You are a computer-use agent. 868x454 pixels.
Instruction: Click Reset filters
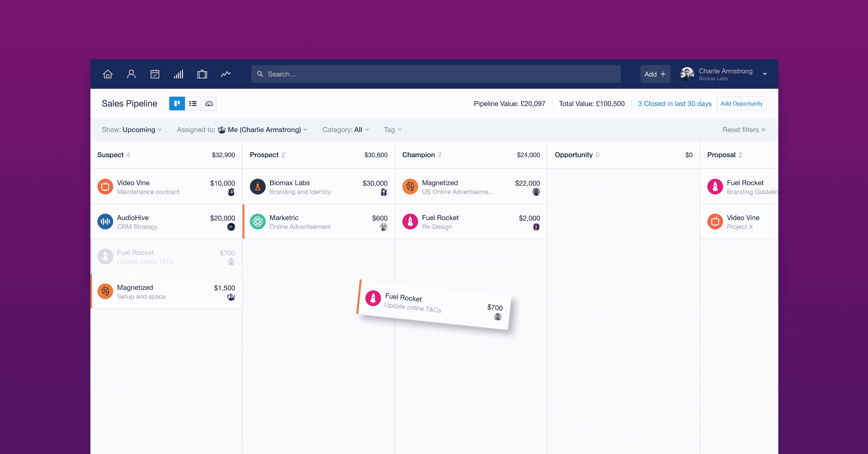(744, 130)
